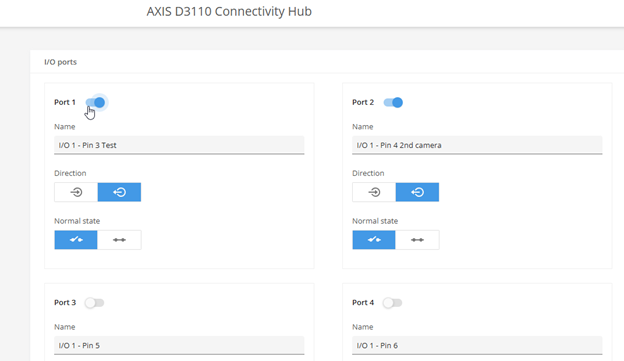Set Port 1 direction to input
Viewport: 624px width, 361px height.
point(76,192)
